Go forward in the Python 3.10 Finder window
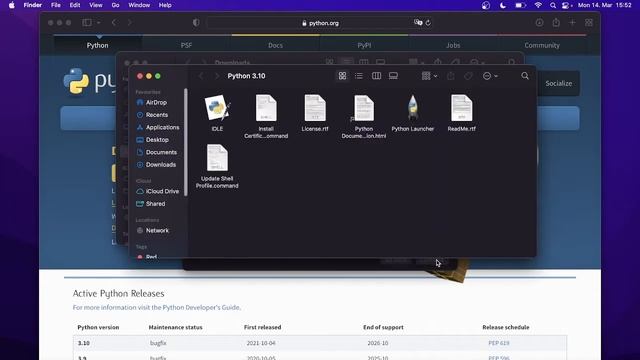Screen dimensions: 640x360 click(217, 76)
